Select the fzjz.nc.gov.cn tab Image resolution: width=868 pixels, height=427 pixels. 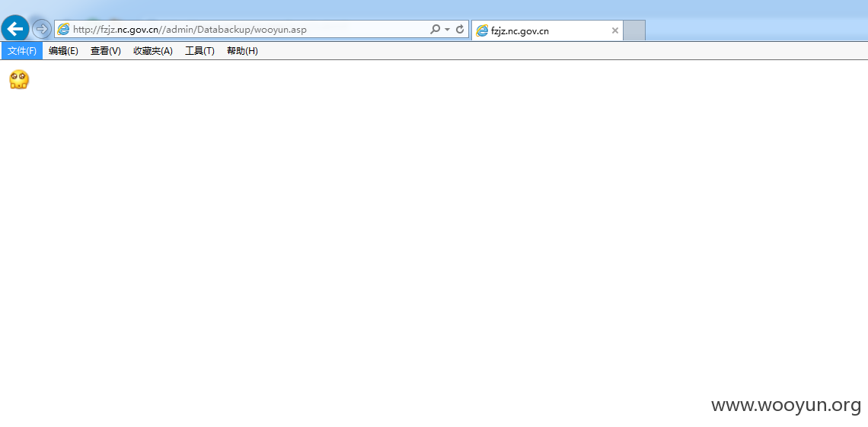point(547,30)
